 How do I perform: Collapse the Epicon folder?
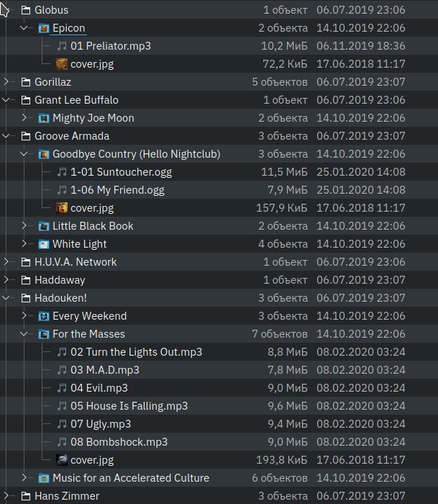[x=24, y=28]
